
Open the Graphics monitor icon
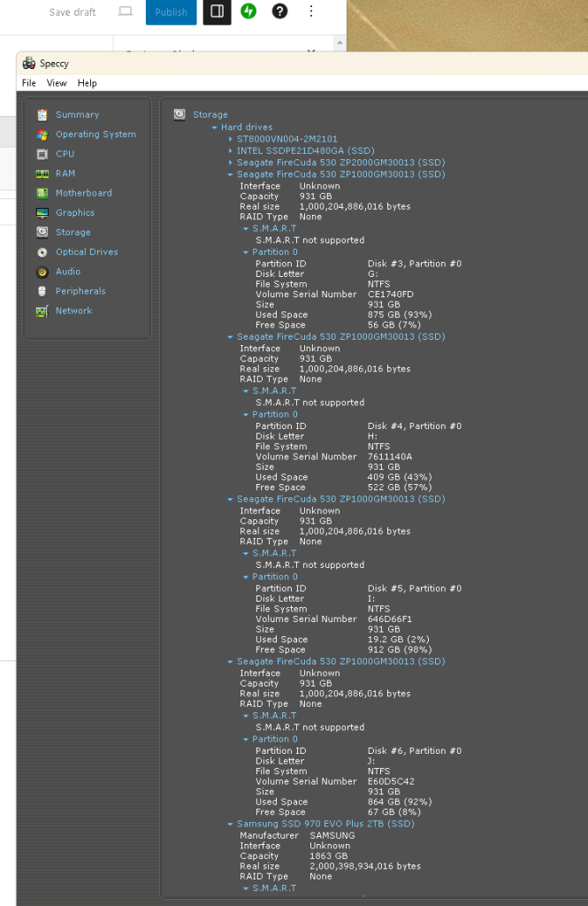(x=42, y=213)
